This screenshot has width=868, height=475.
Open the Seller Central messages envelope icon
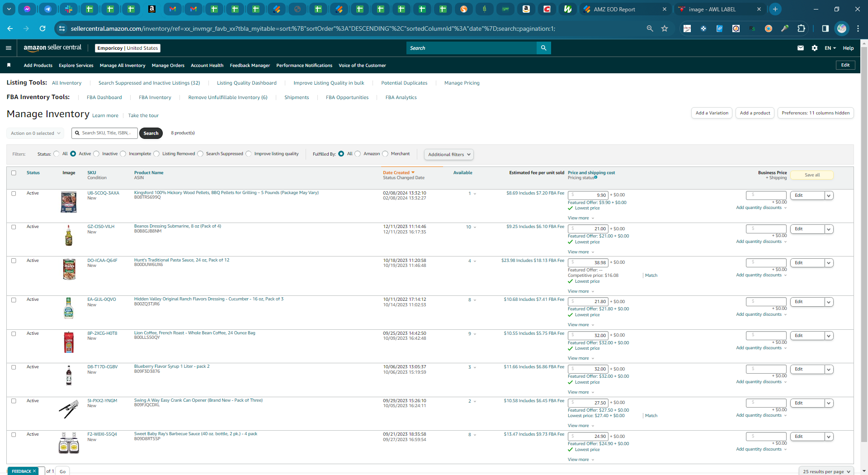click(801, 48)
